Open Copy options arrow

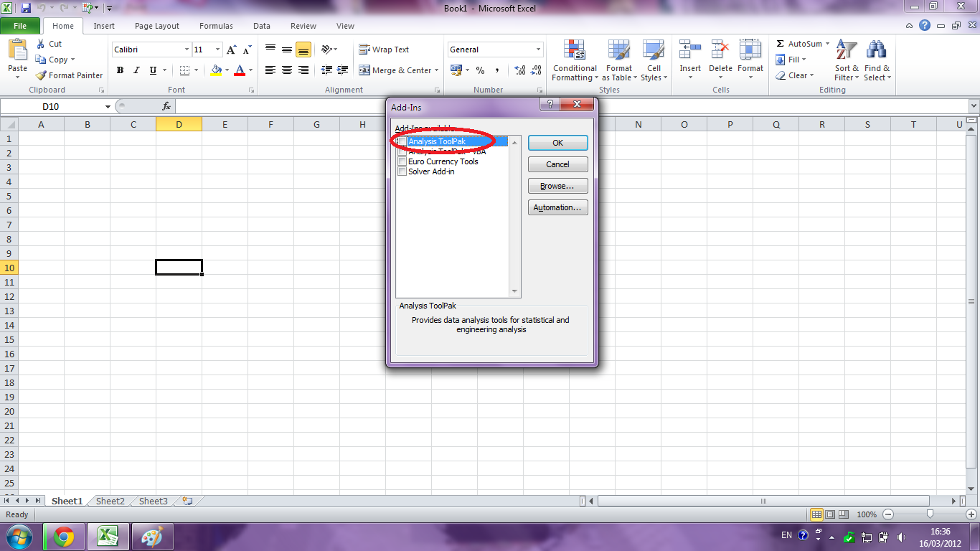pyautogui.click(x=72, y=60)
